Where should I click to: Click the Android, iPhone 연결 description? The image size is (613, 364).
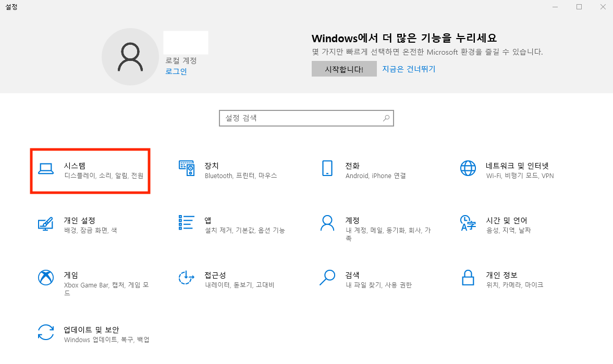375,176
